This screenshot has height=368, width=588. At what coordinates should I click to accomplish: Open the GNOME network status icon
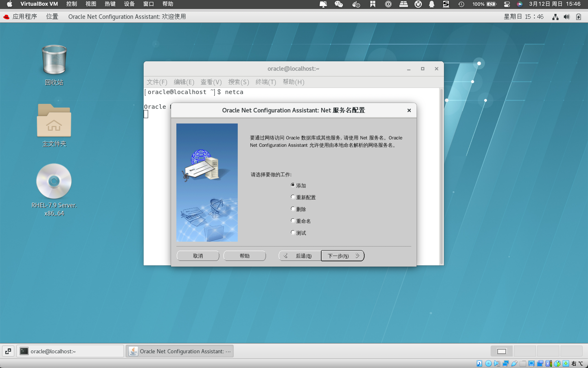(x=555, y=17)
